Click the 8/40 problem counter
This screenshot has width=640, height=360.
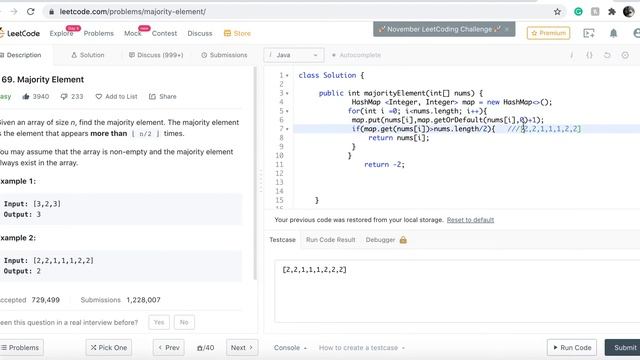pyautogui.click(x=206, y=348)
